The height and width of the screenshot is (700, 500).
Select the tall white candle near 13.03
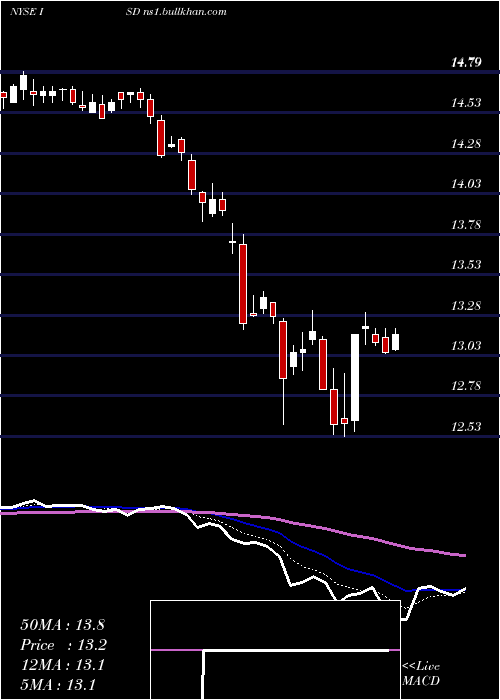coord(355,377)
